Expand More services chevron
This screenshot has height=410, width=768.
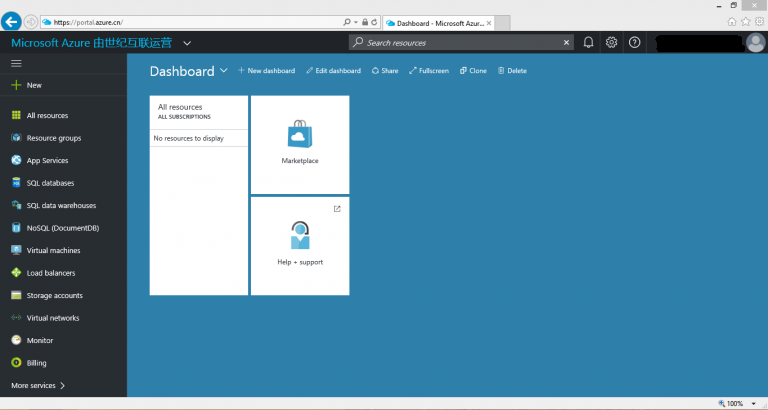[63, 386]
